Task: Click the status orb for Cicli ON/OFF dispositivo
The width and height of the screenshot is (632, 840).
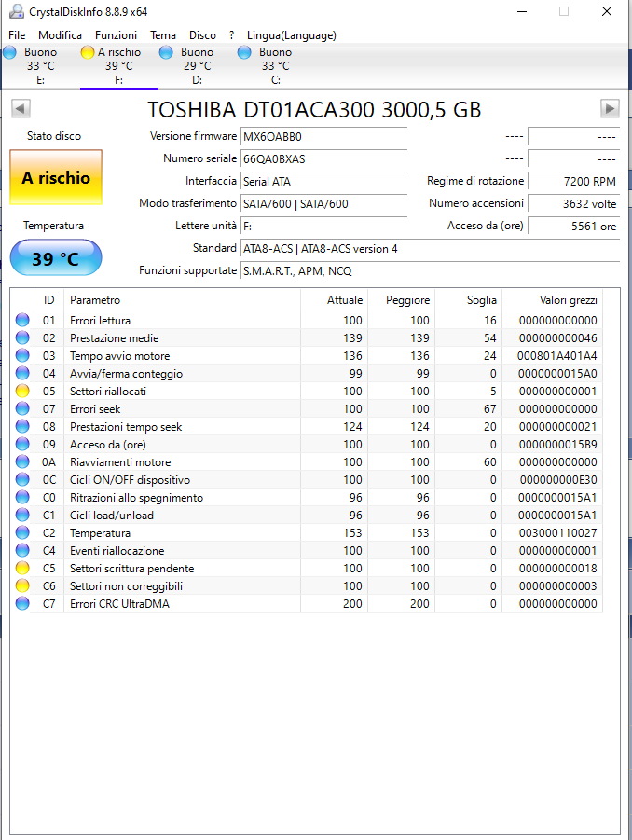Action: pos(22,479)
